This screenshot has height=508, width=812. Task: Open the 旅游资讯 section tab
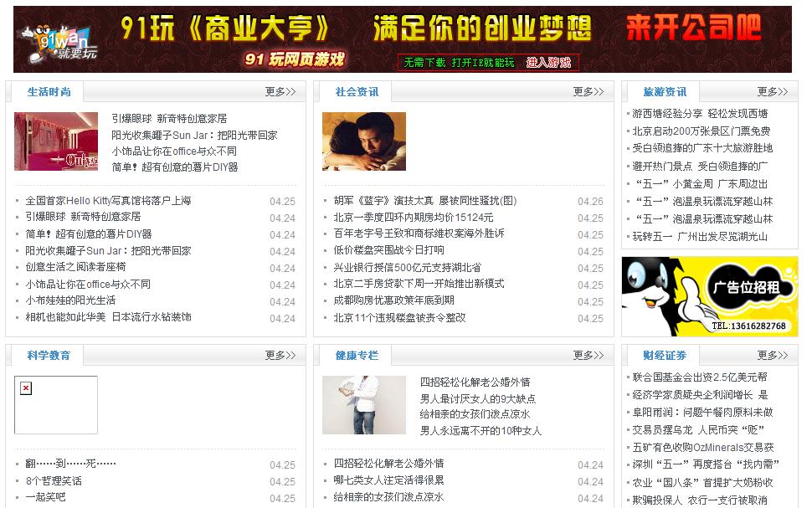(665, 92)
